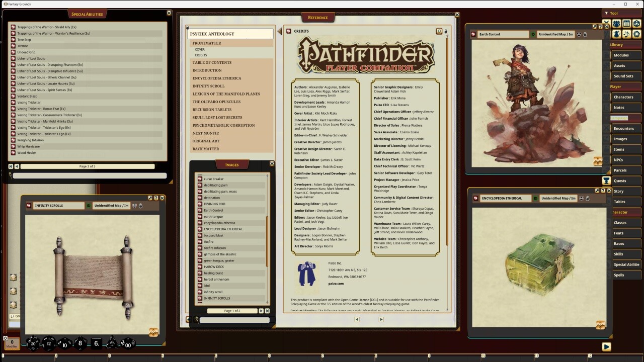Collapse the minimized window chevron below Tool panel
Viewport: 644px width, 362px height.
[606, 22]
